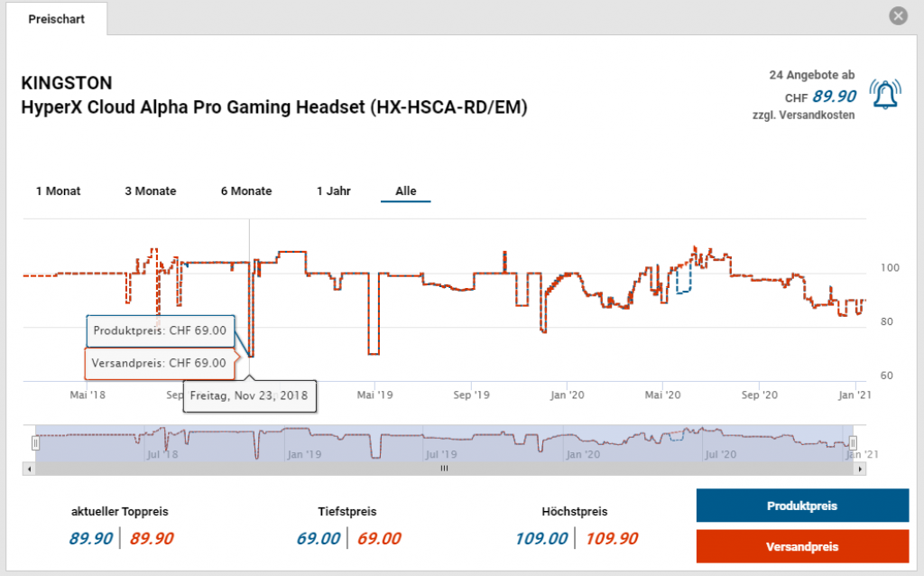Click the price alert bell icon
Image resolution: width=924 pixels, height=576 pixels.
(x=886, y=94)
